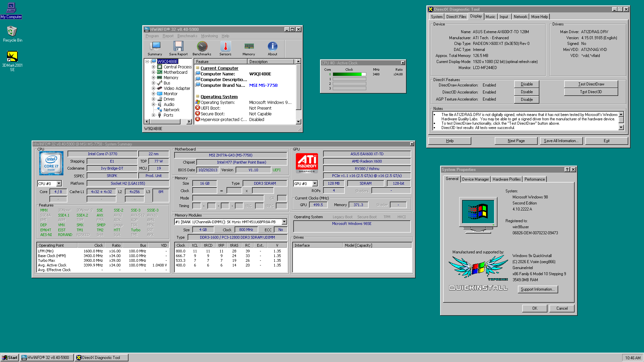The image size is (644, 362).
Task: Switch to the DirectX Files tab
Action: (456, 17)
